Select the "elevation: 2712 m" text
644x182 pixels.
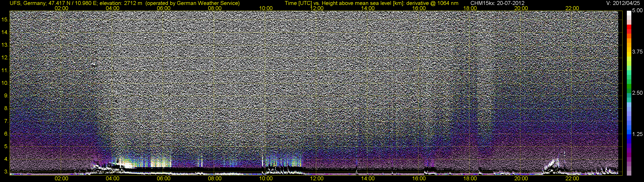121,3
